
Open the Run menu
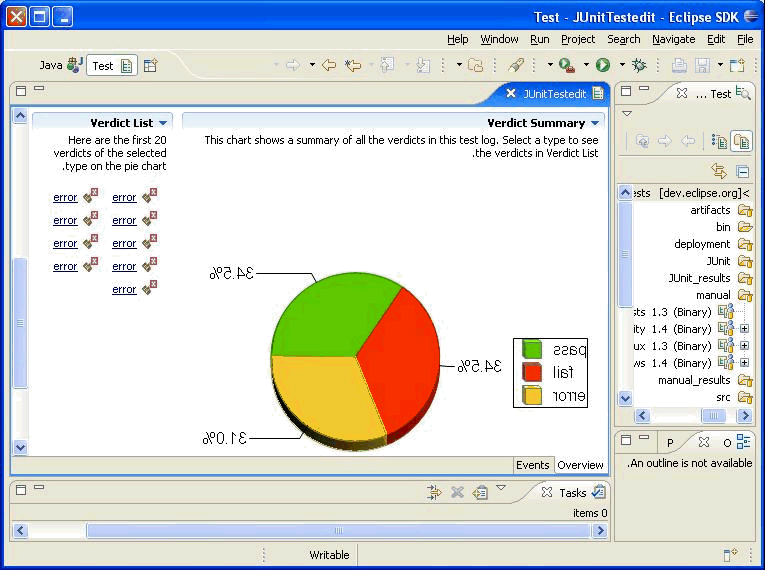pos(540,40)
